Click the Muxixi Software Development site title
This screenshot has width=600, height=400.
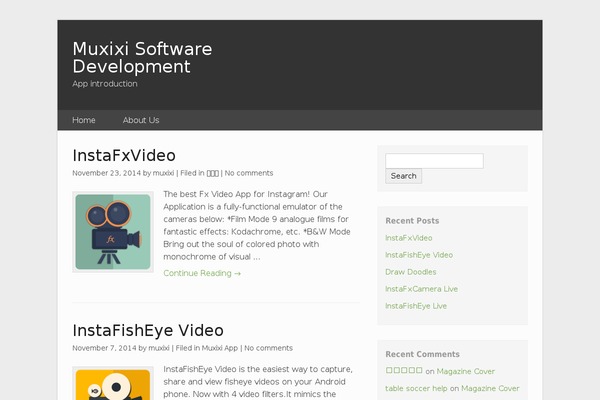(x=142, y=57)
